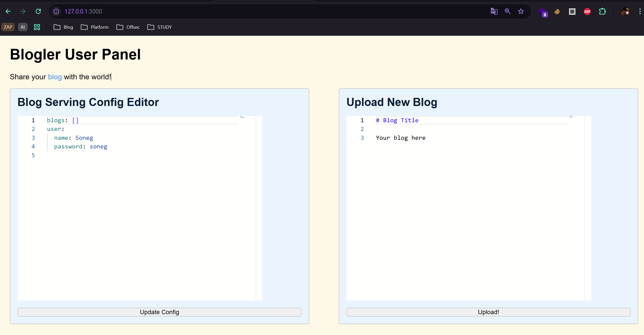This screenshot has height=335, width=644.
Task: Open the STUDY bookmarks folder
Action: point(160,27)
